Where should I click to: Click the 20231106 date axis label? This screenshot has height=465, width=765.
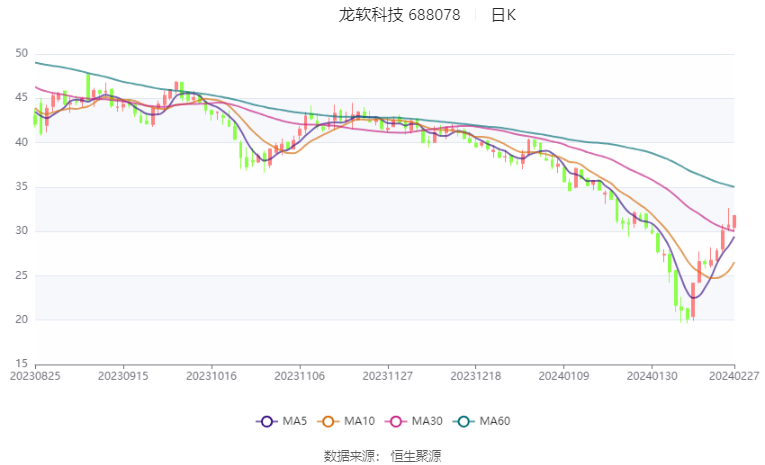[x=300, y=376]
